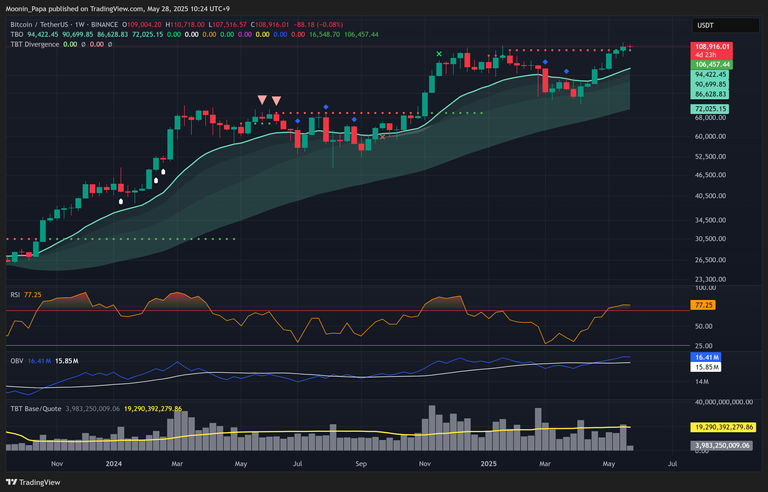
Task: Click the 2024 label on time axis
Action: pyautogui.click(x=113, y=464)
